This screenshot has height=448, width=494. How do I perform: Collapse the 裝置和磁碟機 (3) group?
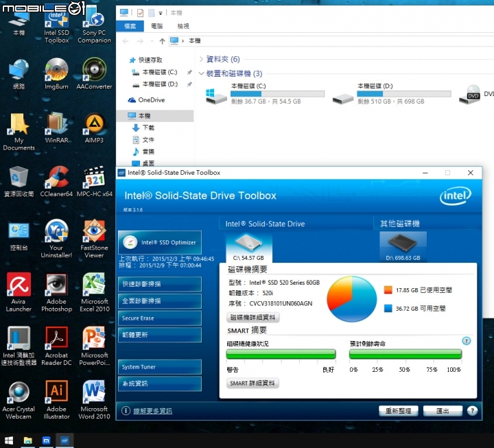201,73
